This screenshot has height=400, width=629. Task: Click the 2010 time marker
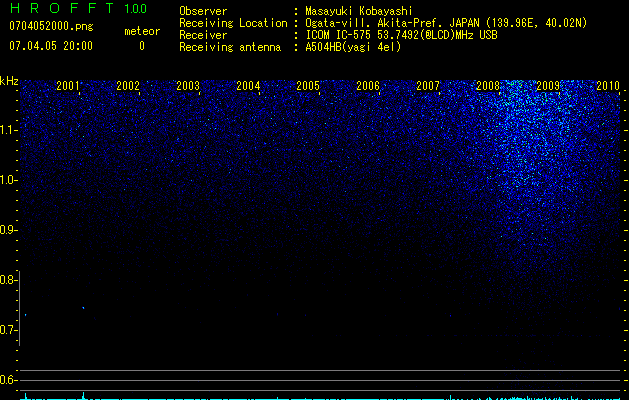coord(608,85)
